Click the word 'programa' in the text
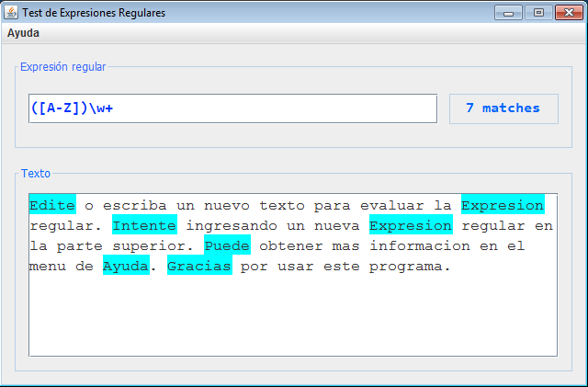The width and height of the screenshot is (588, 387). pyautogui.click(x=406, y=267)
